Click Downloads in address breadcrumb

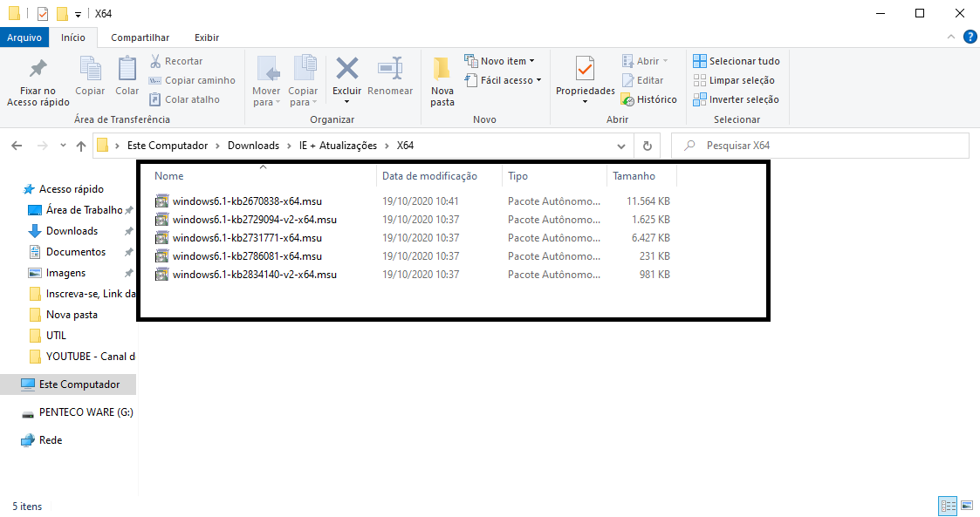pyautogui.click(x=253, y=146)
